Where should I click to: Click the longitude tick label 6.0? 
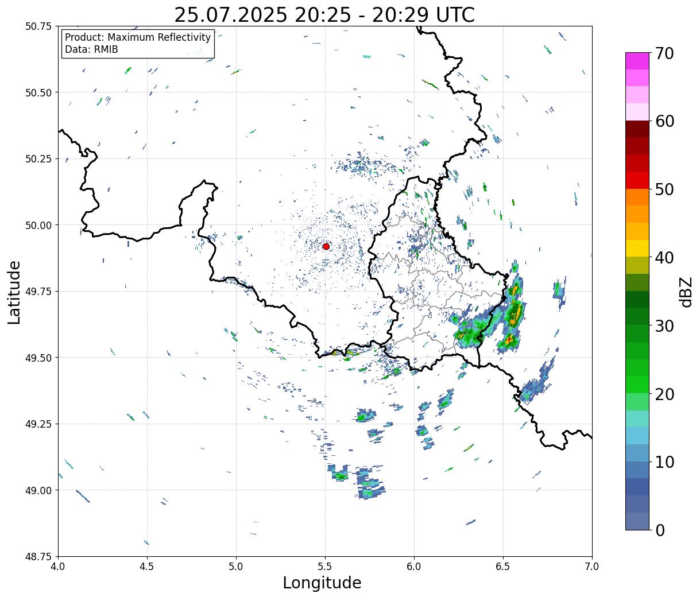(x=415, y=567)
